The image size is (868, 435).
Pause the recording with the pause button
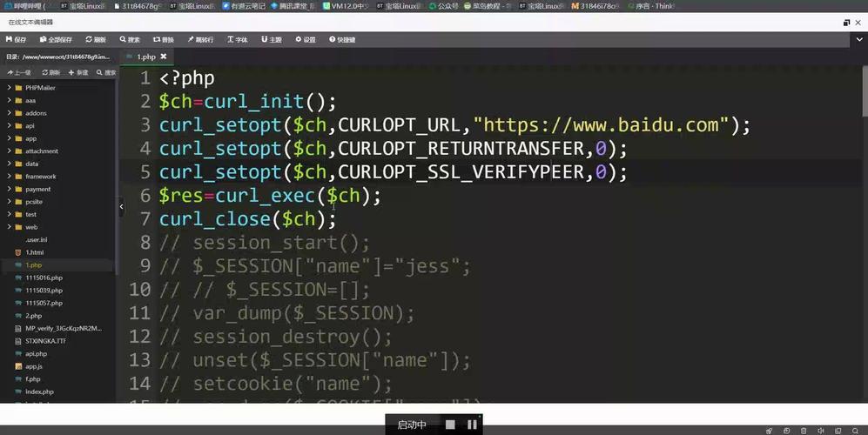472,425
